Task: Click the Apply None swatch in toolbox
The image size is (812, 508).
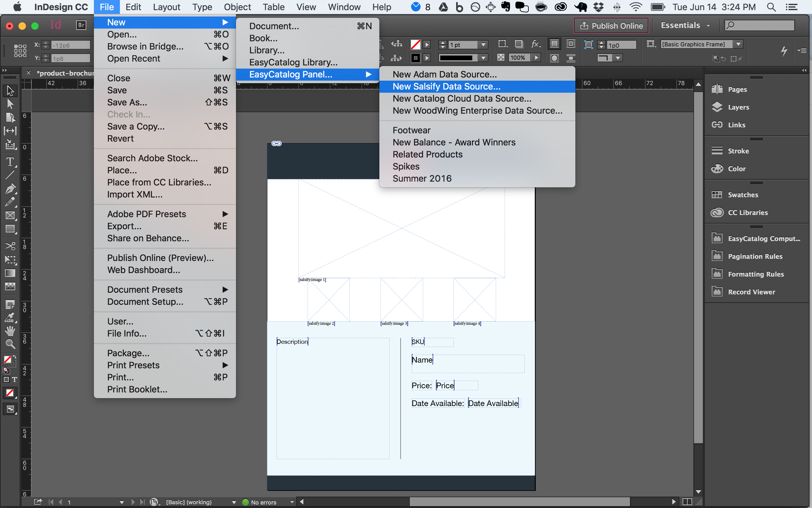Action: (10, 393)
